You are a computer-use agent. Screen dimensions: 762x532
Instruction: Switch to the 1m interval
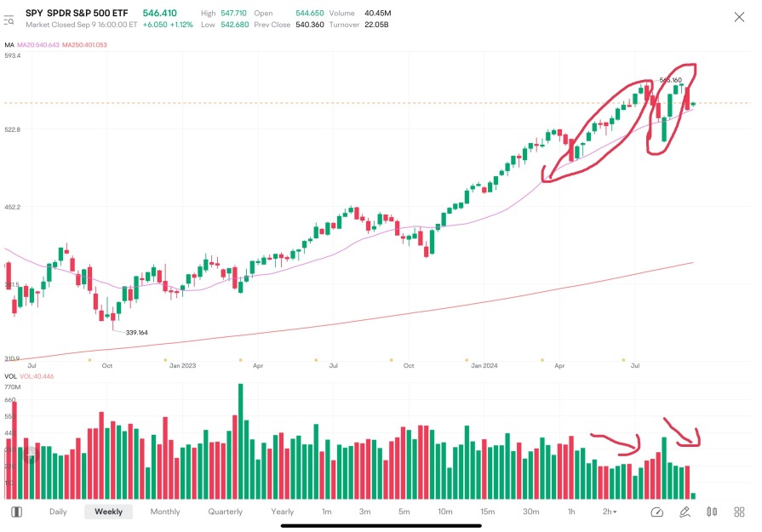pyautogui.click(x=327, y=512)
